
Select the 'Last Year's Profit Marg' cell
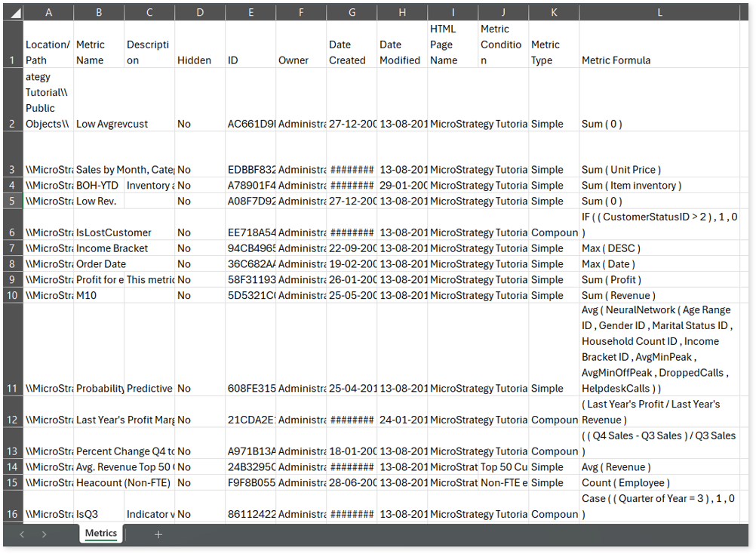click(x=99, y=412)
